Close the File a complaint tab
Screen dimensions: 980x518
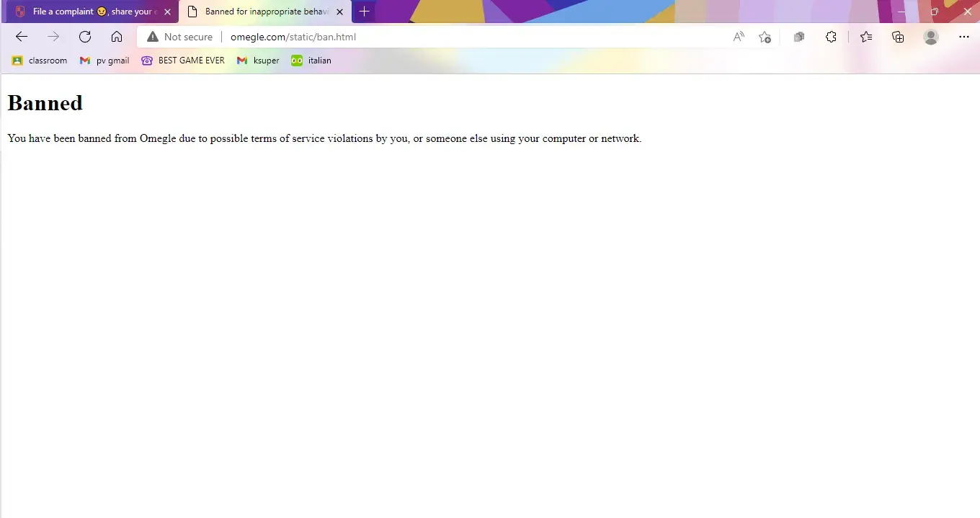coord(167,12)
